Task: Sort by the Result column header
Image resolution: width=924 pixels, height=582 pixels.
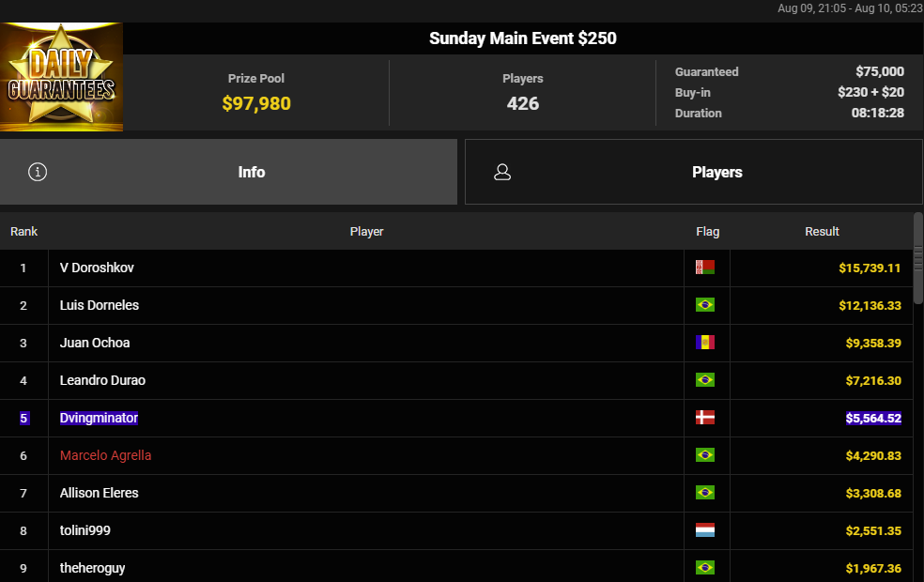Action: pyautogui.click(x=822, y=232)
